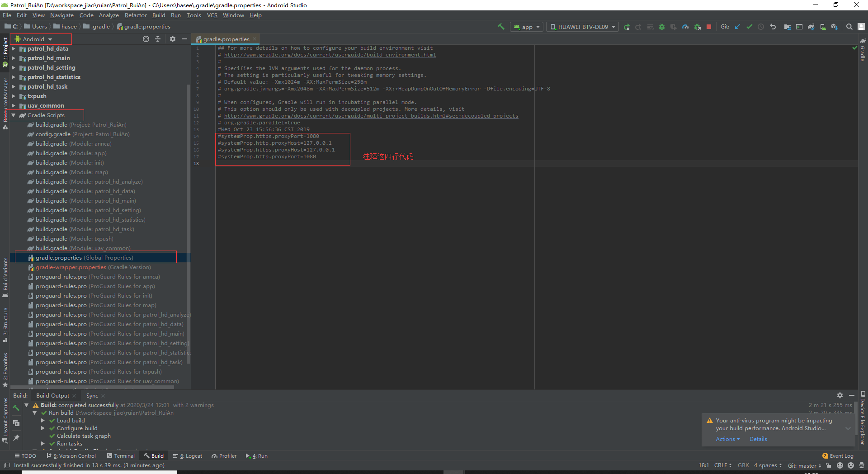Viewport: 868px width, 474px height.
Task: Open Build panel settings gear icon
Action: (x=840, y=395)
